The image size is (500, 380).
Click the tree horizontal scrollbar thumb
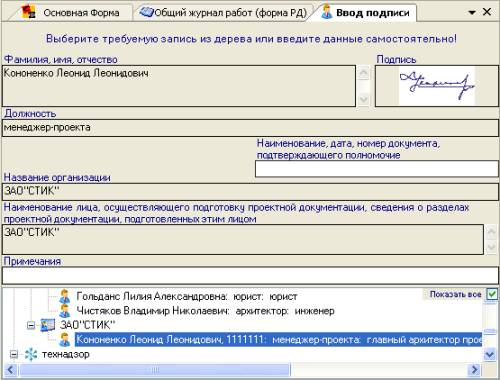155,370
